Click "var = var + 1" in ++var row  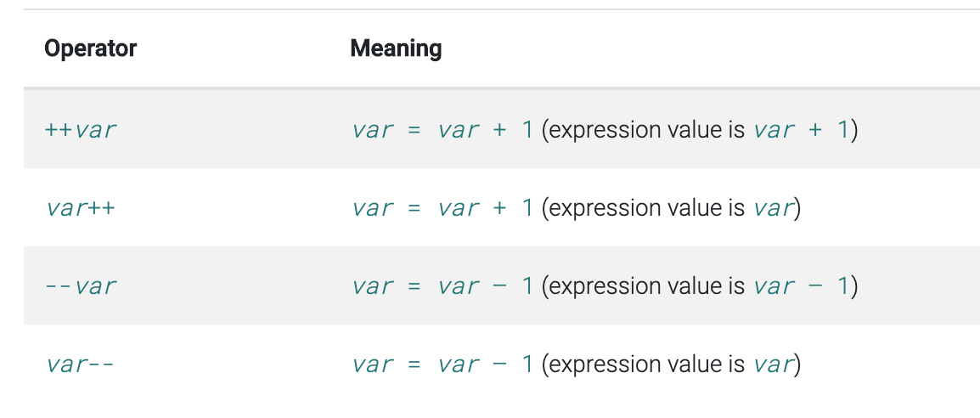(442, 130)
